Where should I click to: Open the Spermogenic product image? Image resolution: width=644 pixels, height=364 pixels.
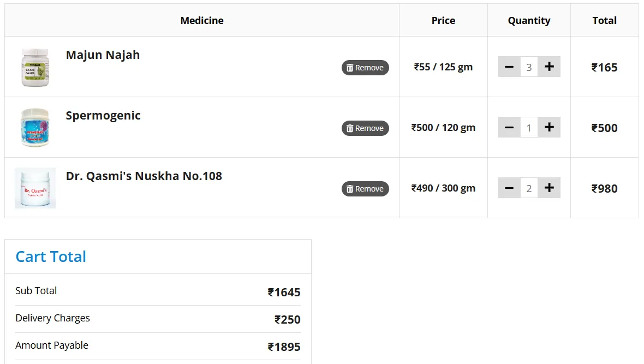35,128
